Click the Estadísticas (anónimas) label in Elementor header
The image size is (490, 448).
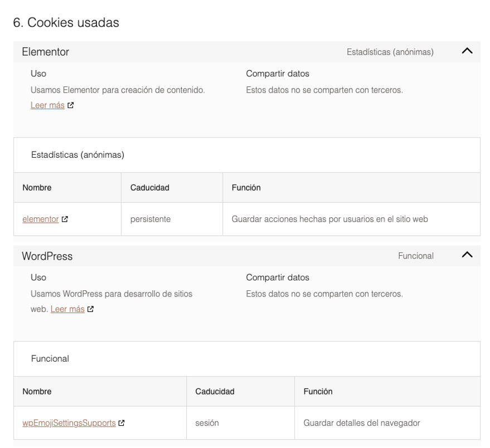pos(390,52)
